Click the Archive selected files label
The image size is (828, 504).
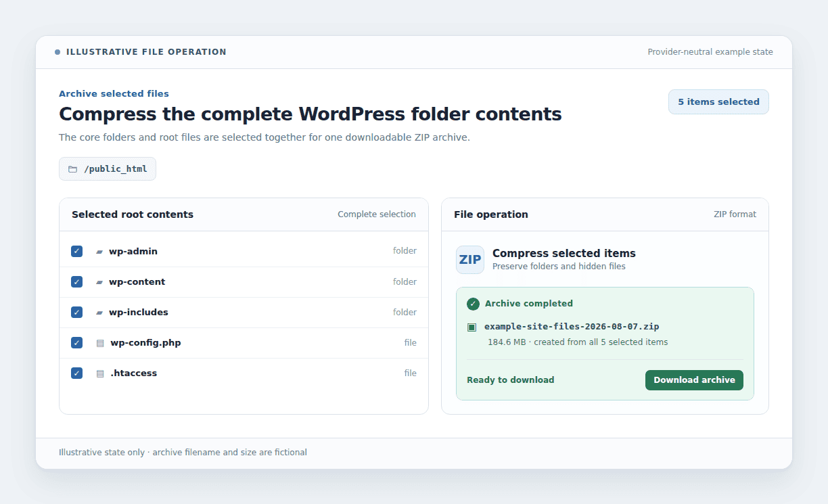click(x=114, y=94)
